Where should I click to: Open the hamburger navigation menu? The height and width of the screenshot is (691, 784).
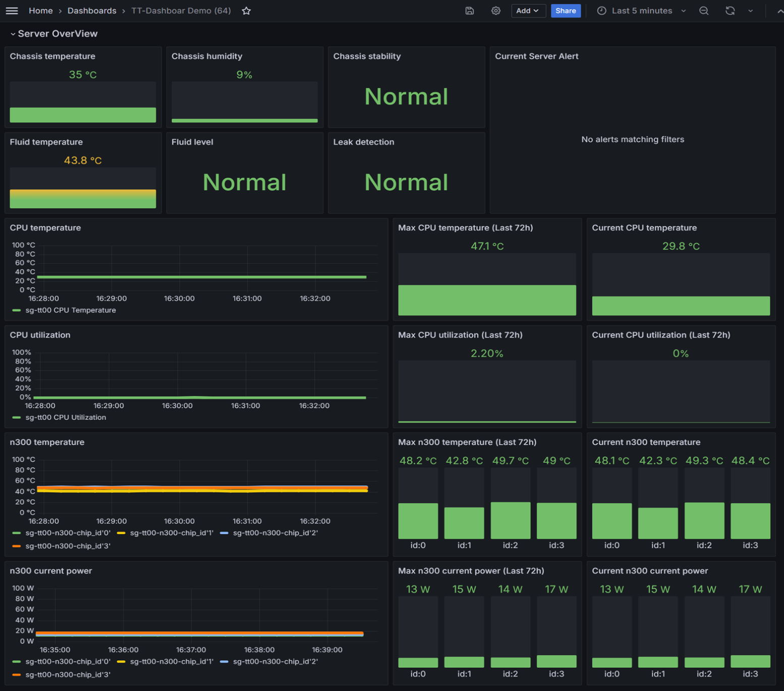12,11
